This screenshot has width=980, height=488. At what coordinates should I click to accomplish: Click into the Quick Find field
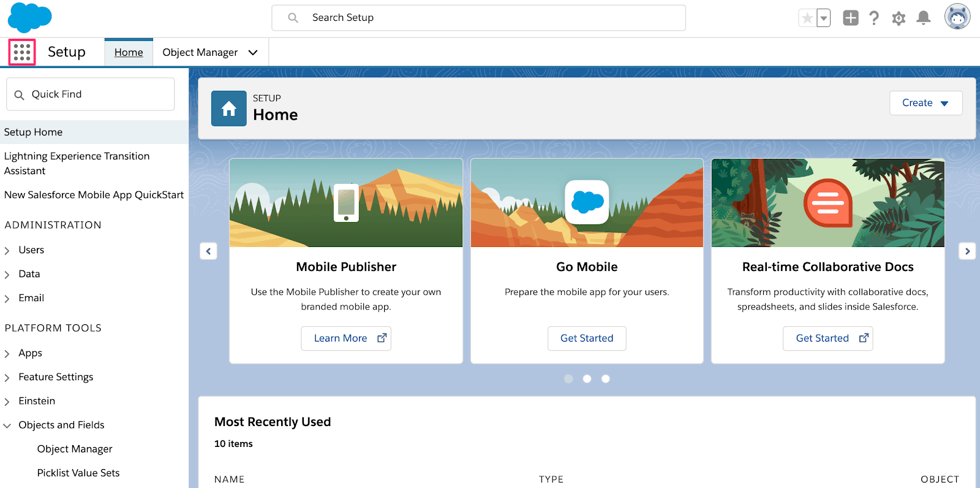91,94
